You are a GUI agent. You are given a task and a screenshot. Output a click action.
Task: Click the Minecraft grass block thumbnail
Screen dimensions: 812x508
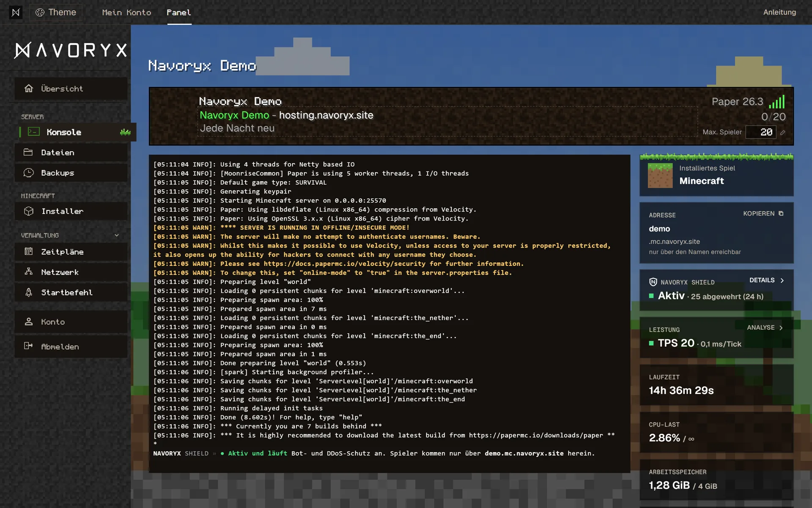(x=660, y=175)
